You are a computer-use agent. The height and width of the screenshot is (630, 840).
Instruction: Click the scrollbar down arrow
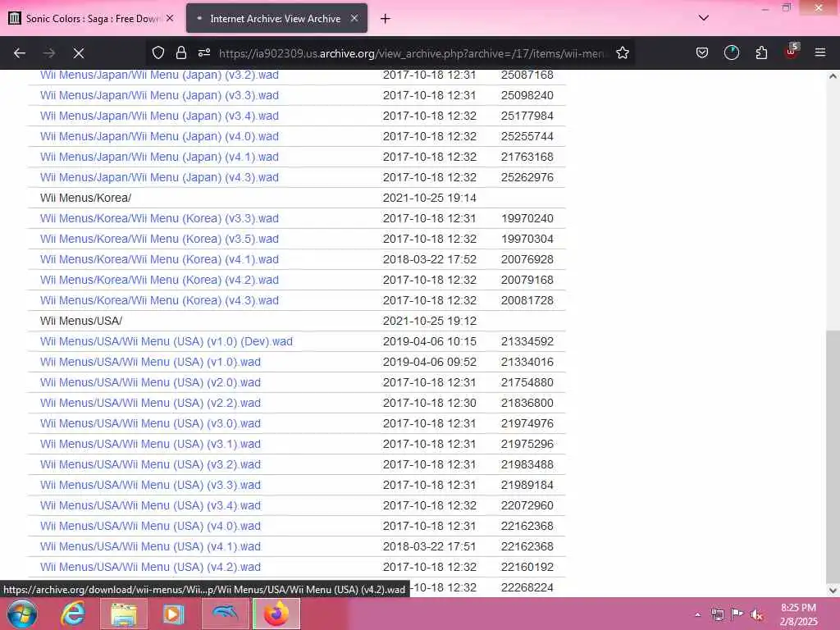pos(833,591)
